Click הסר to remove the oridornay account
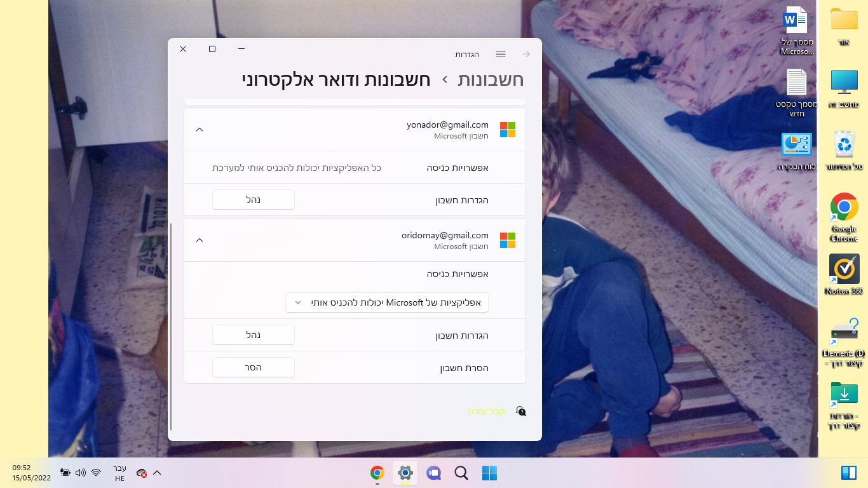The width and height of the screenshot is (868, 488). 254,367
